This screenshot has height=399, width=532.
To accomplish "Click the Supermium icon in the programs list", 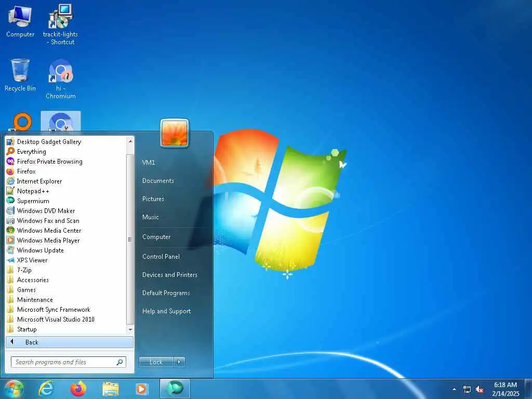I will pos(10,201).
